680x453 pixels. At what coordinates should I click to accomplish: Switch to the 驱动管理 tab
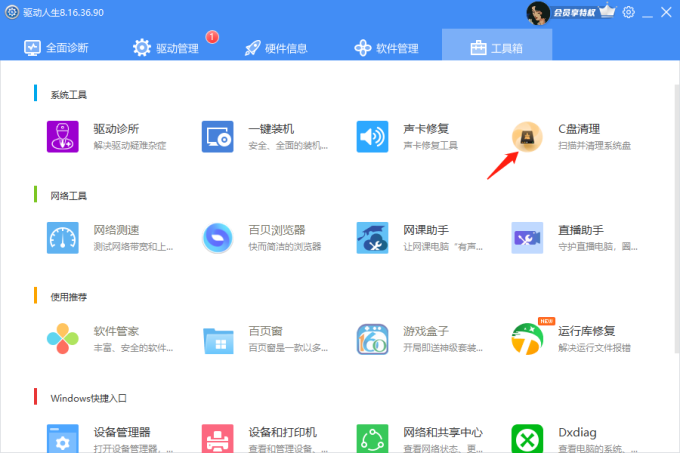tap(166, 48)
